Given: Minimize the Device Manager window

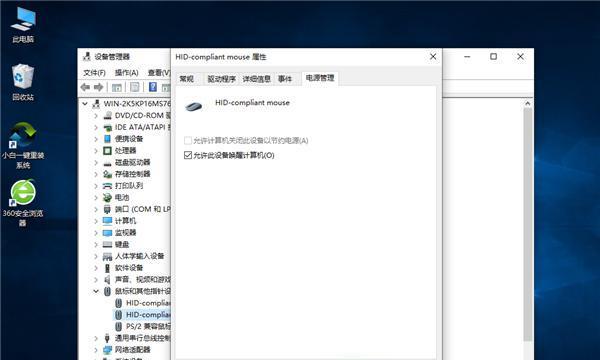Looking at the screenshot, I should click(x=467, y=57).
